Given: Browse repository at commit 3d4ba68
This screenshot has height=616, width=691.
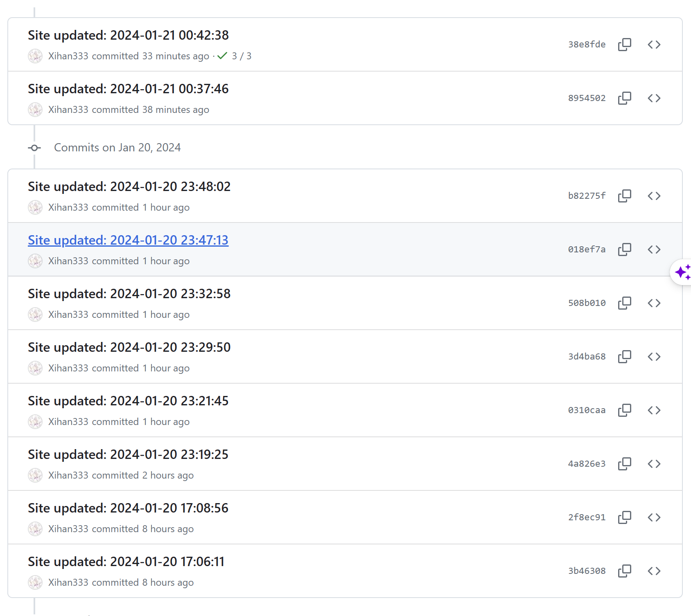Looking at the screenshot, I should [654, 356].
